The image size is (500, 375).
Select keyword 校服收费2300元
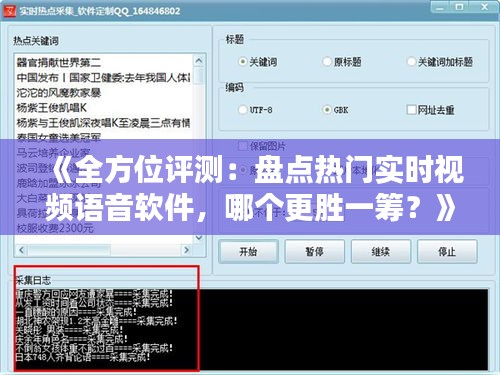click(55, 228)
